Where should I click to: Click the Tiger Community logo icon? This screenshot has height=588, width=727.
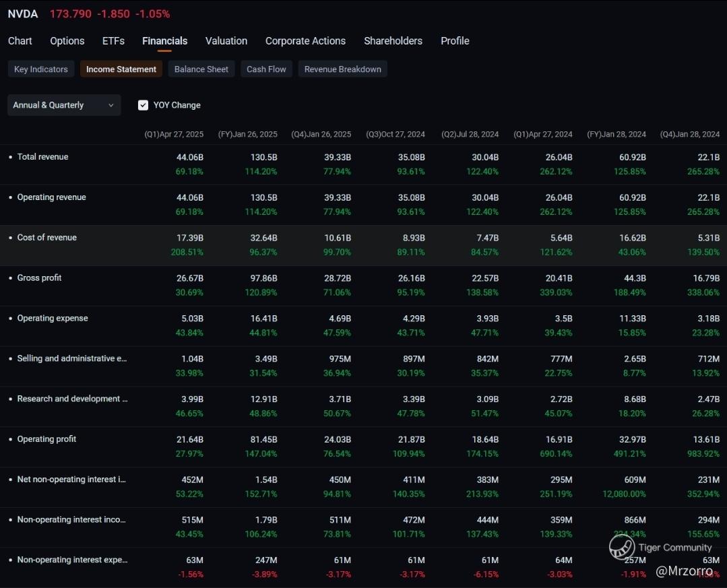point(622,547)
